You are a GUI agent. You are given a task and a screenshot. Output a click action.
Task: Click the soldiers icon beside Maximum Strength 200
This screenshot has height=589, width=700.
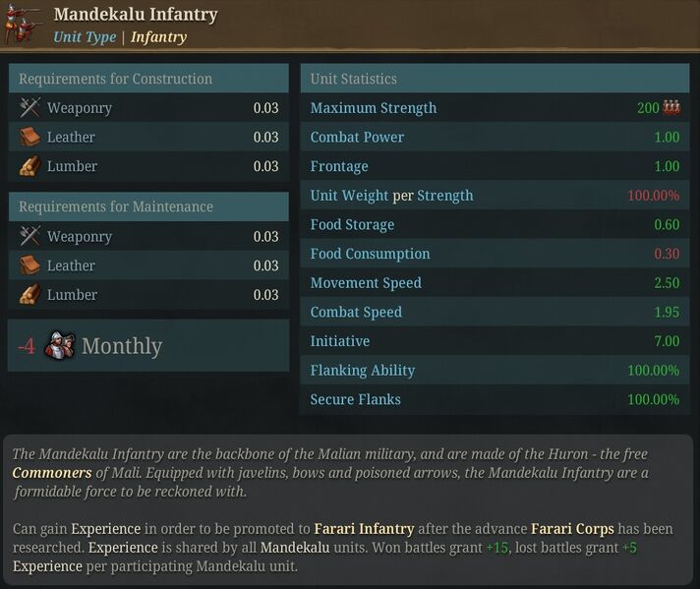coord(671,107)
